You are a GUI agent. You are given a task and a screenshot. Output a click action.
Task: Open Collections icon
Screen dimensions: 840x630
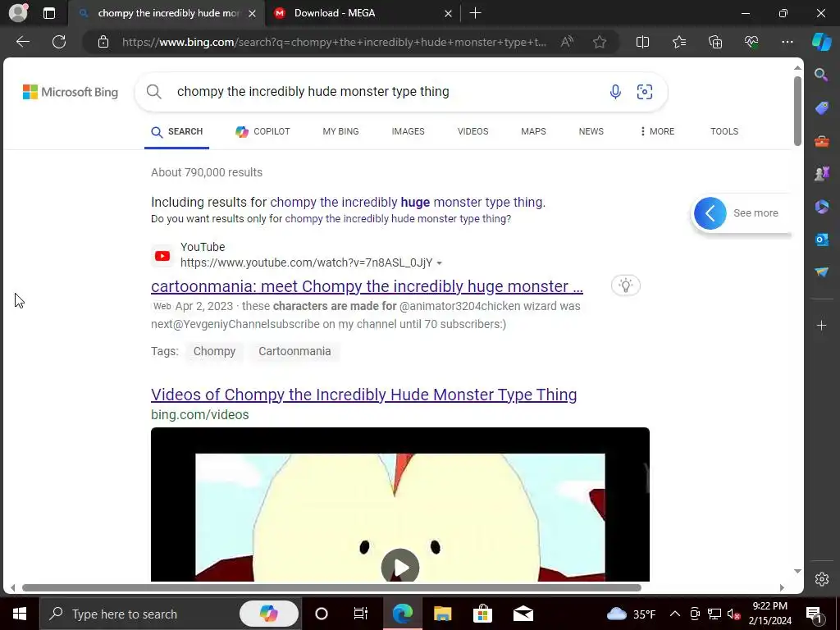pos(715,42)
